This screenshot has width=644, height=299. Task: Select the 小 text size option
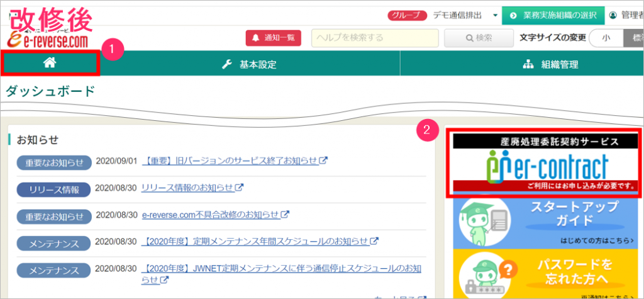(x=606, y=38)
